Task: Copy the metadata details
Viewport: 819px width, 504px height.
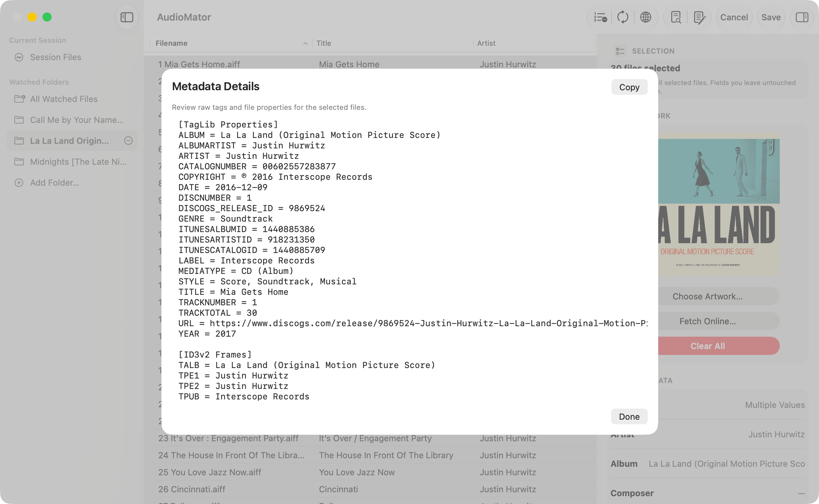Action: tap(629, 87)
